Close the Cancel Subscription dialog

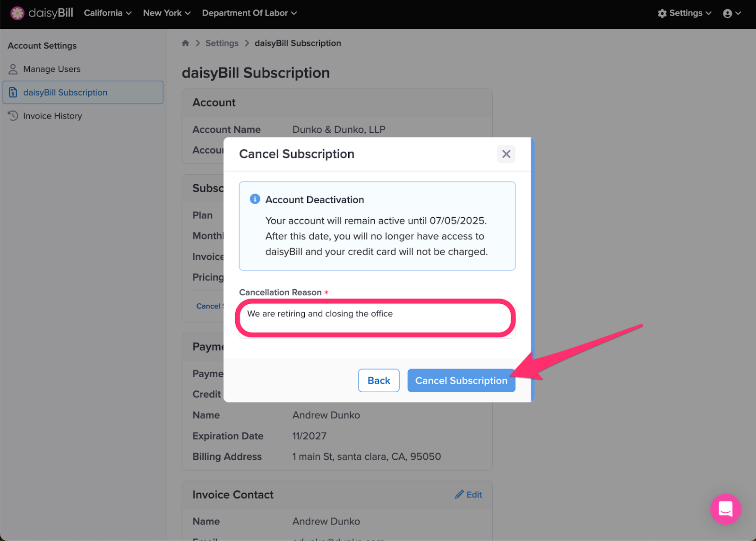click(x=506, y=154)
